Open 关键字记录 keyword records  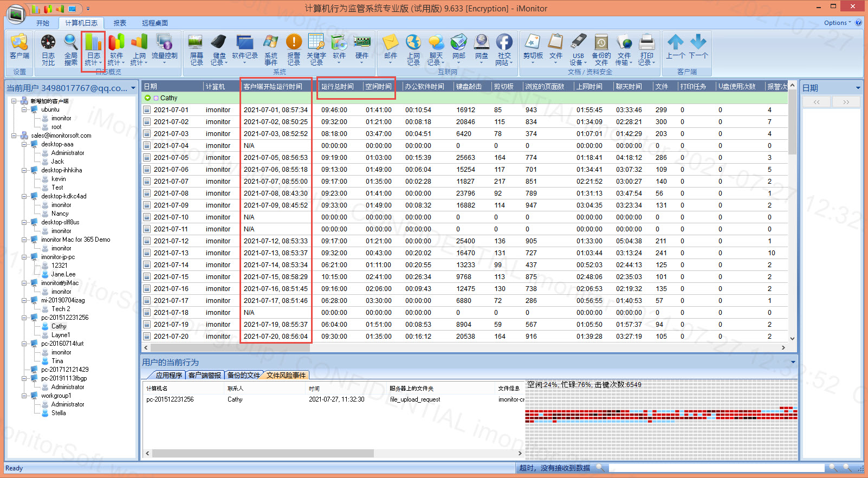click(316, 50)
